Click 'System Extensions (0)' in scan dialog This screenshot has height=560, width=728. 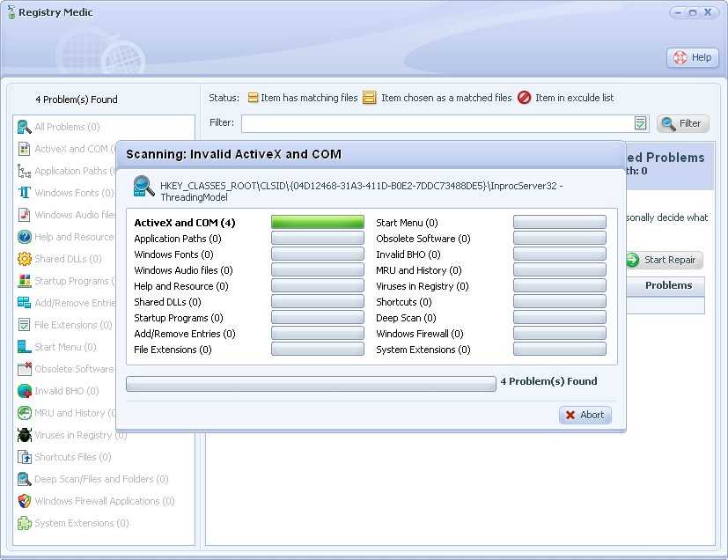423,350
